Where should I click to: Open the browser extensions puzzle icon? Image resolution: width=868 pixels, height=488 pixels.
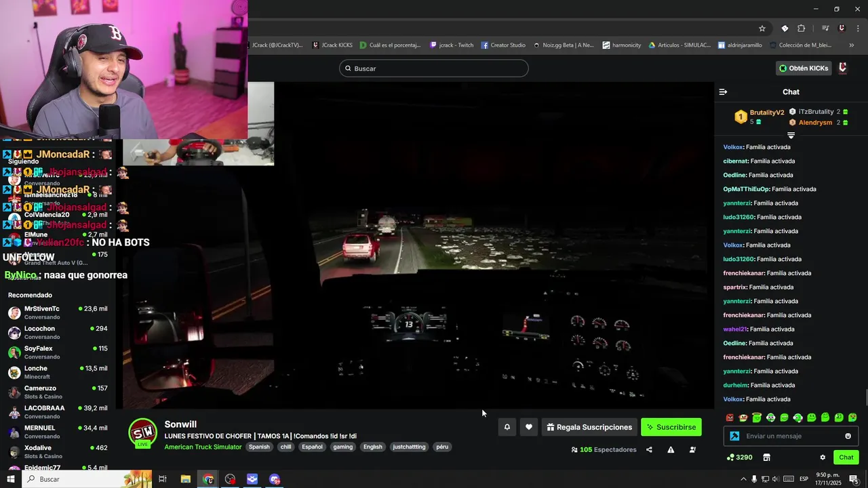click(x=802, y=28)
